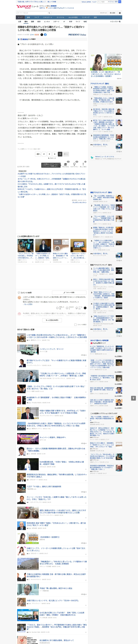Select the IT category

64,21
